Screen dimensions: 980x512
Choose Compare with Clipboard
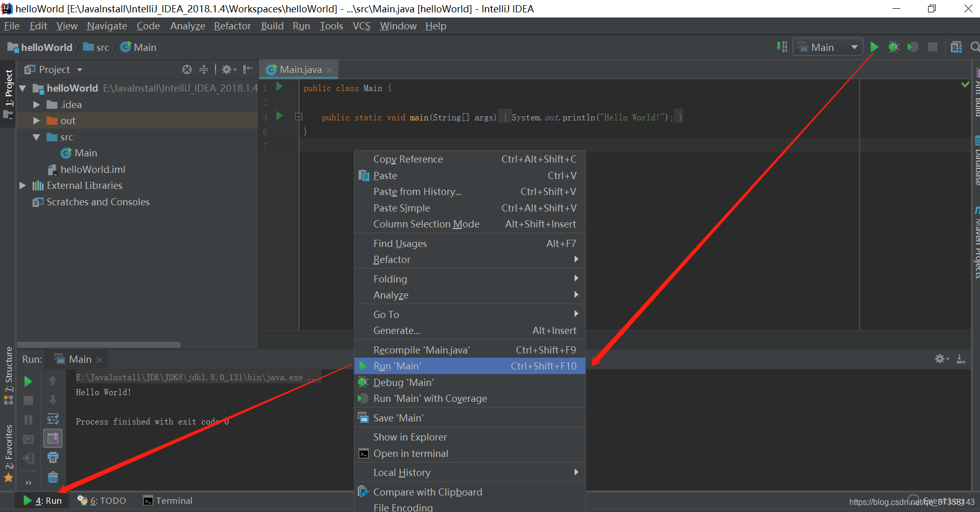pos(470,492)
